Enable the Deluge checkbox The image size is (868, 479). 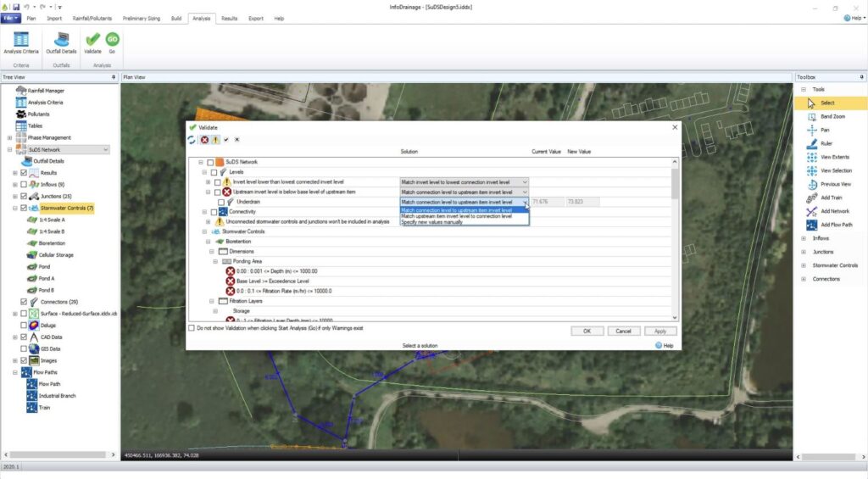[24, 325]
